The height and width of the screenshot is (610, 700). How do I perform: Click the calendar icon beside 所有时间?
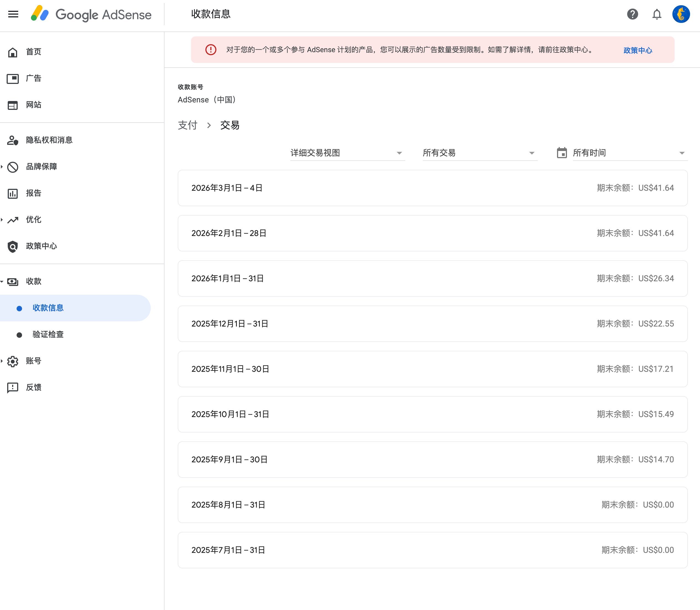[562, 153]
